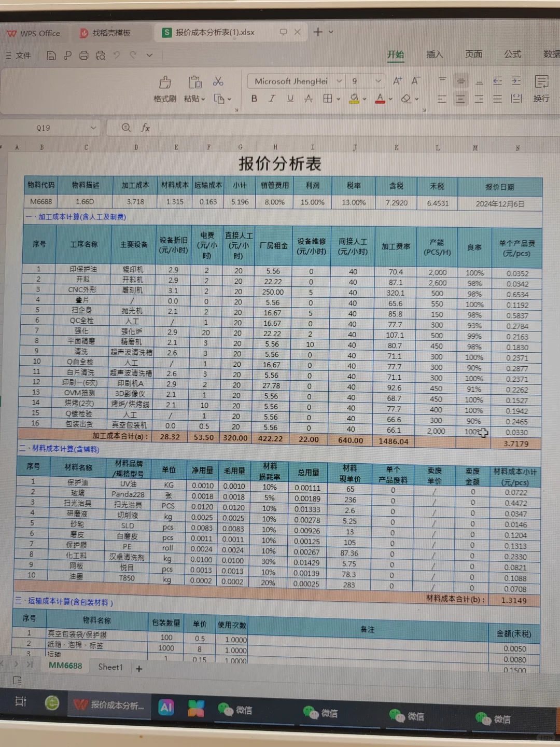Viewport: 560px width, 747px height.
Task: Open the Microsoft JhengHei font dropdown
Action: (x=339, y=81)
